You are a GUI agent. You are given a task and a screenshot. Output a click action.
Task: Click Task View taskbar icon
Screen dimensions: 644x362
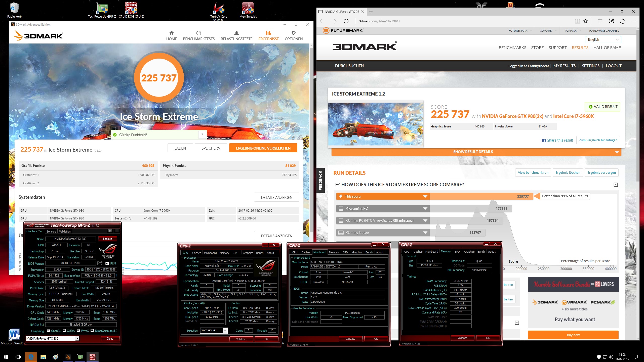pyautogui.click(x=18, y=357)
